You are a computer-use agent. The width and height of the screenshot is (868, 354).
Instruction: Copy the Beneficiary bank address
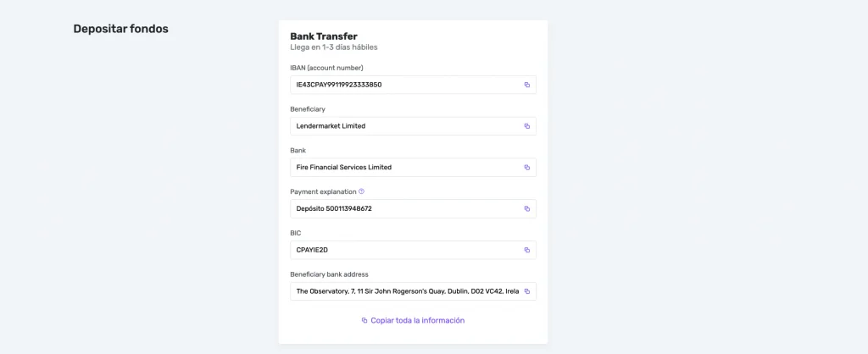(x=526, y=291)
